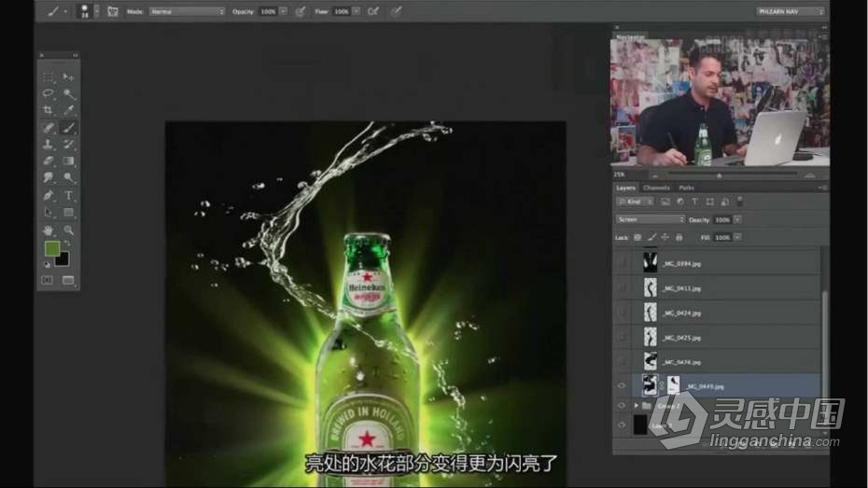The height and width of the screenshot is (488, 868).
Task: Select the Layers tab
Action: pyautogui.click(x=626, y=188)
